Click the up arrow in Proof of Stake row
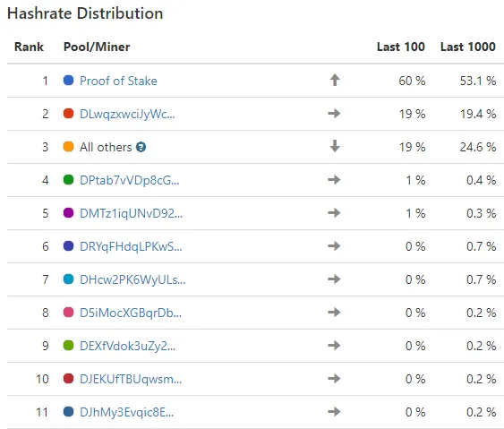 pyautogui.click(x=335, y=80)
